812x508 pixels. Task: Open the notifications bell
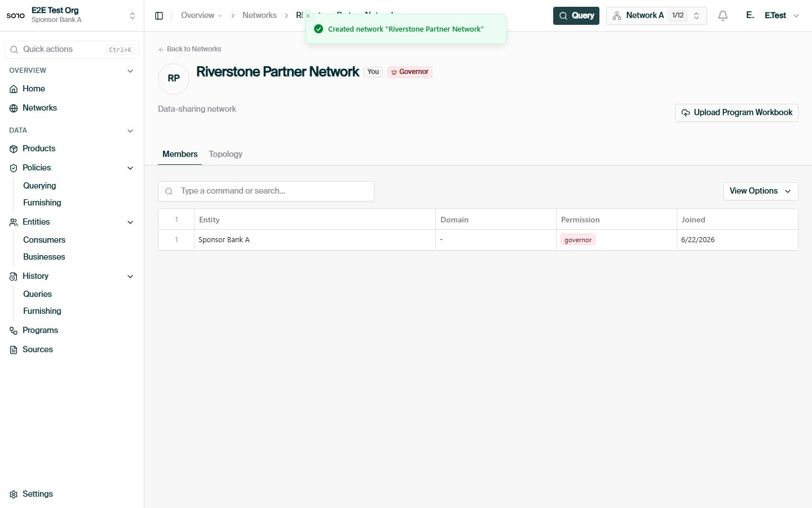coord(723,16)
